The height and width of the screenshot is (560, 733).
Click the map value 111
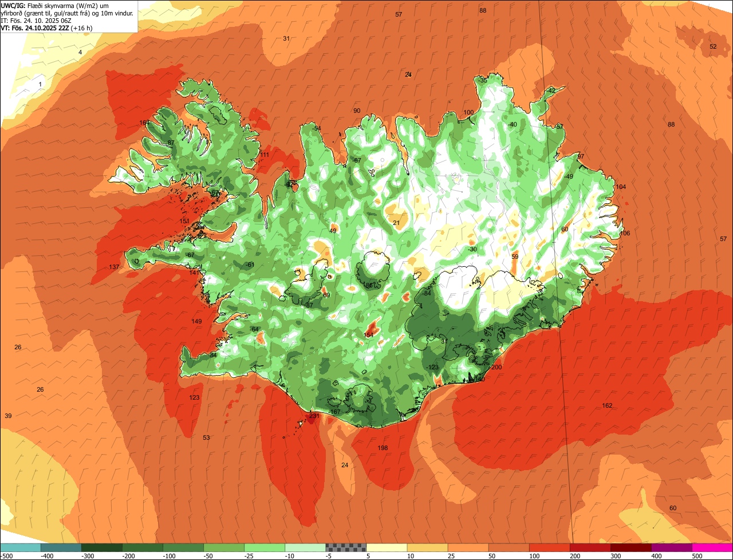[x=265, y=155]
